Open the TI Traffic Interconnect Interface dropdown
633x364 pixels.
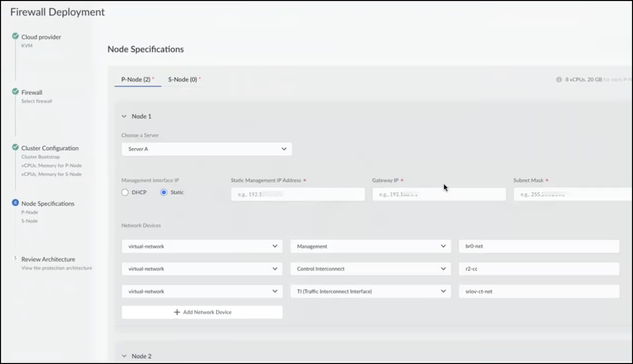point(370,291)
